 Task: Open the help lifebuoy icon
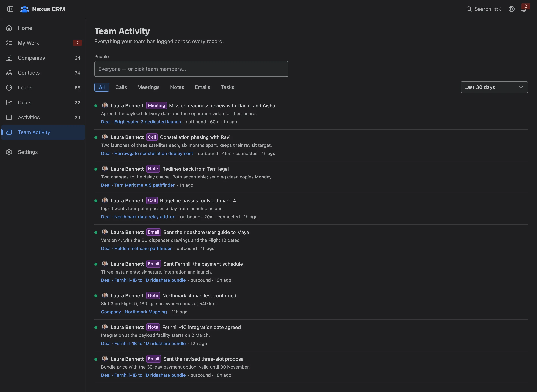[x=512, y=9]
